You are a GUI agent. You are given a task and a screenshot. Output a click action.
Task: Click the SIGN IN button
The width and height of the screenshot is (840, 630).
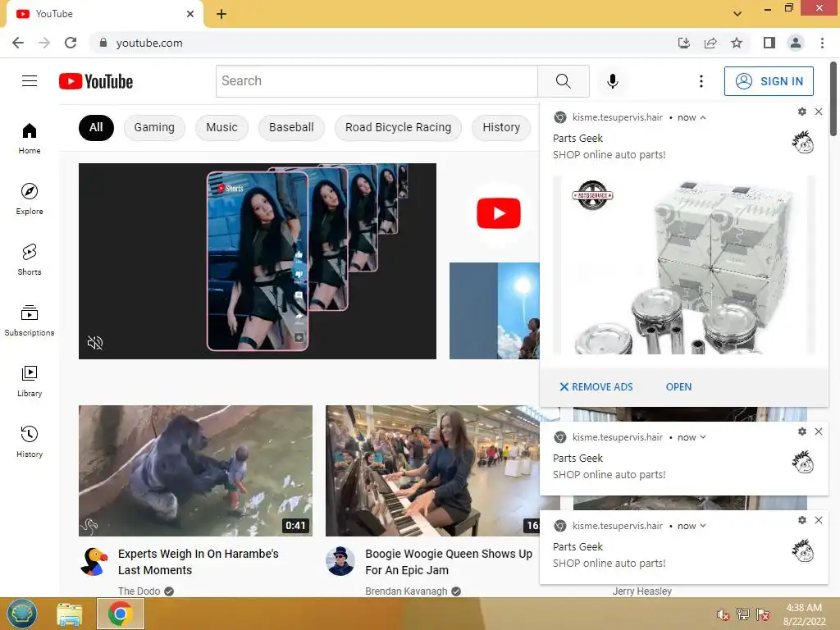(x=769, y=81)
